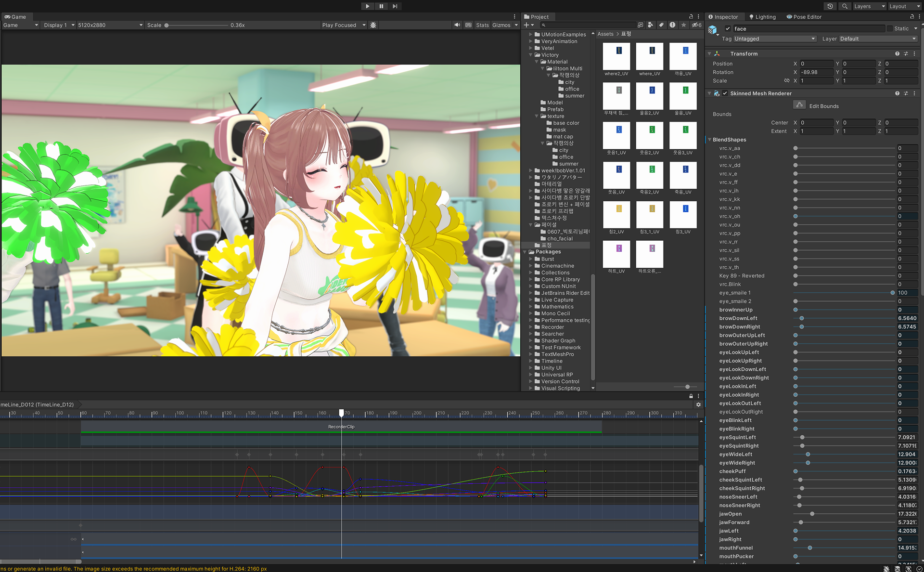Switch to the Project tab
The height and width of the screenshot is (572, 924).
click(x=536, y=17)
